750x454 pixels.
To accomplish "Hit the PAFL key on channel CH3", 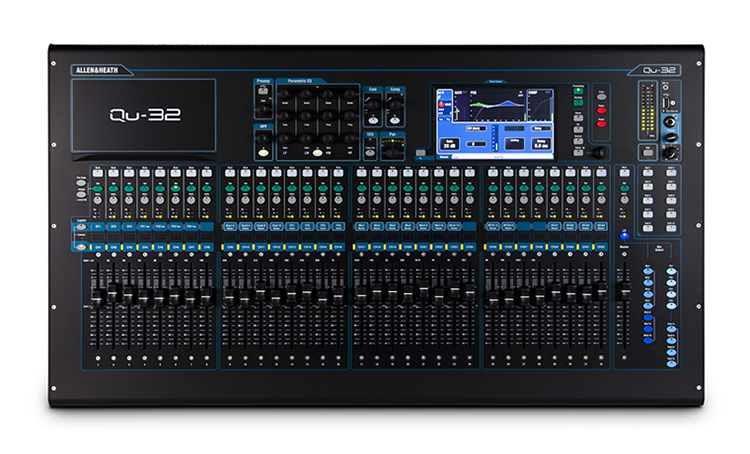I will pyautogui.click(x=129, y=200).
